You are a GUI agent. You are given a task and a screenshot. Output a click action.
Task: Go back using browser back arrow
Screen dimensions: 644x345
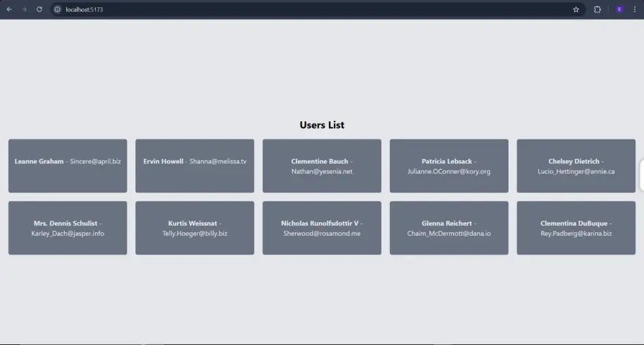[x=9, y=9]
